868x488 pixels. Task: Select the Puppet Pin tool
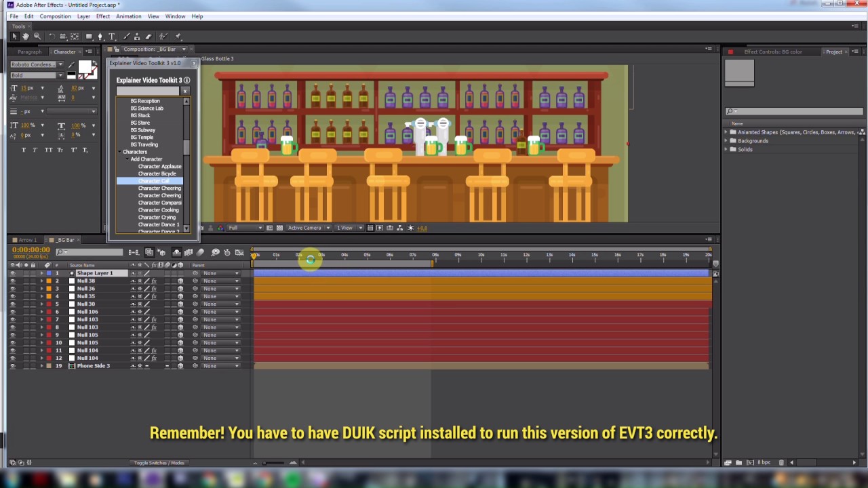click(x=178, y=37)
